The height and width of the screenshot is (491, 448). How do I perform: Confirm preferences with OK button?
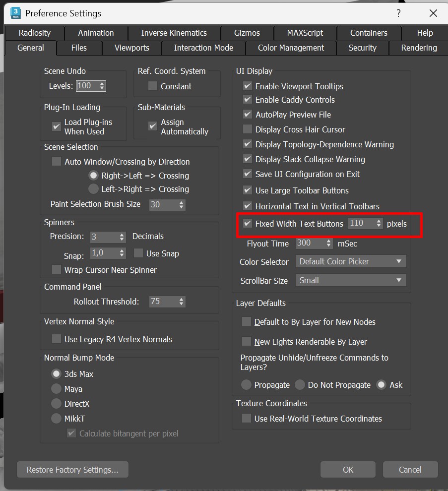(x=348, y=469)
